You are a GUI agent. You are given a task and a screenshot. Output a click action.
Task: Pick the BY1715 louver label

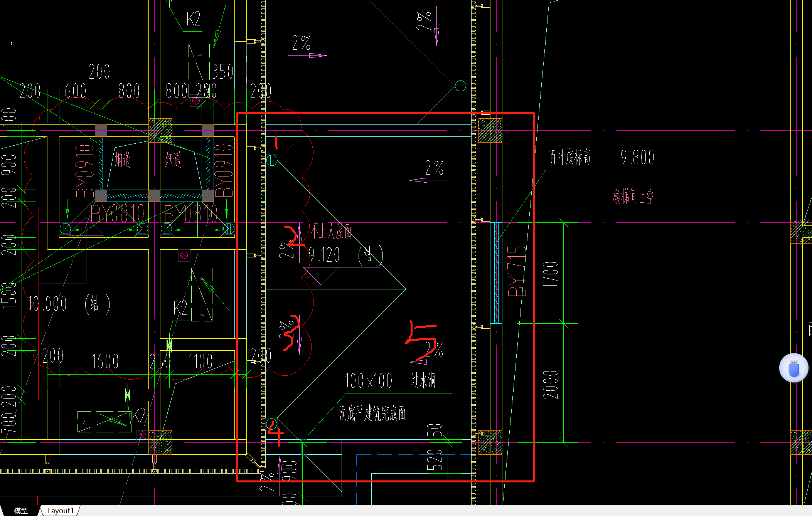pos(517,271)
